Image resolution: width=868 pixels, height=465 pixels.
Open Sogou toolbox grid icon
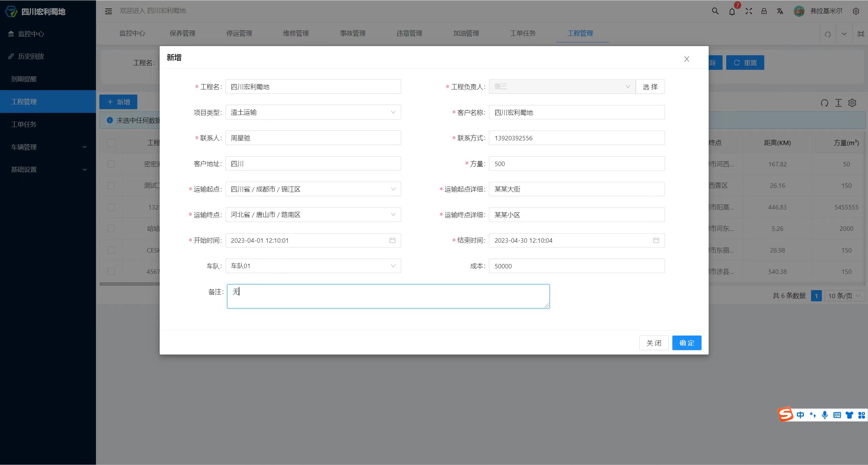tap(861, 415)
